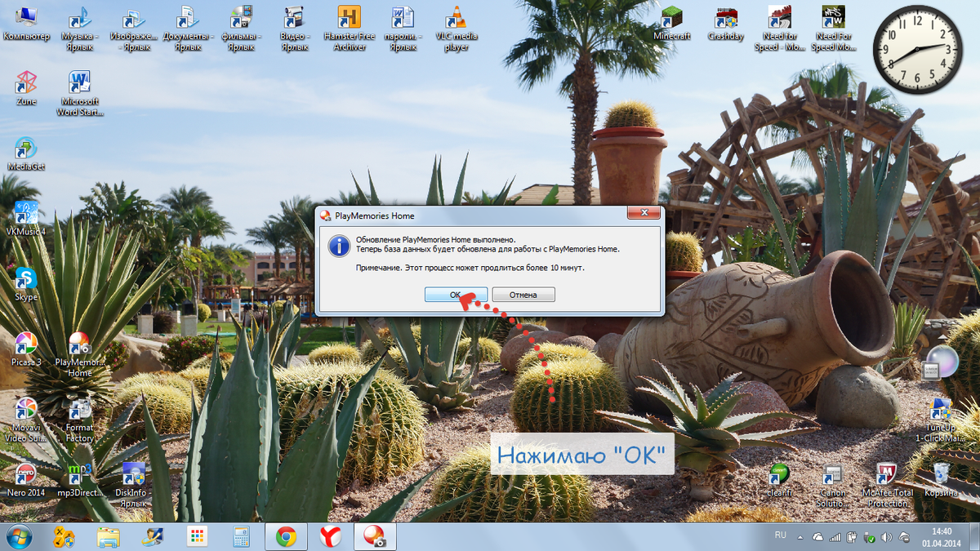Close the PlayMemories Home dialog window

pos(643,215)
